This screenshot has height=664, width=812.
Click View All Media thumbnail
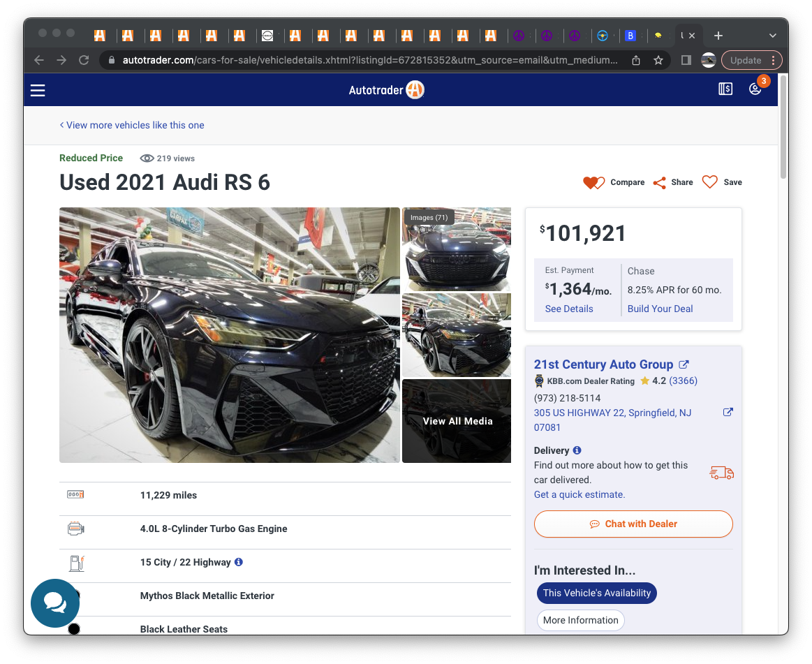tap(457, 421)
